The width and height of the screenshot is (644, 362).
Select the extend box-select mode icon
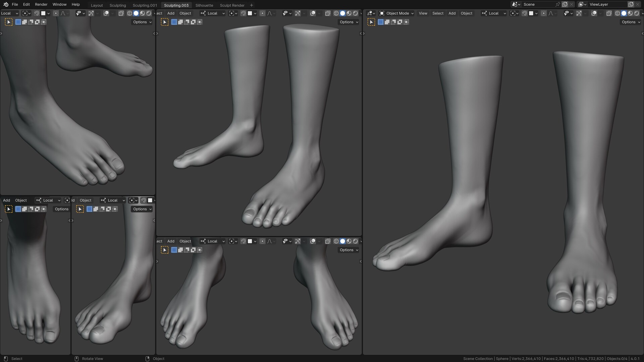pos(387,22)
